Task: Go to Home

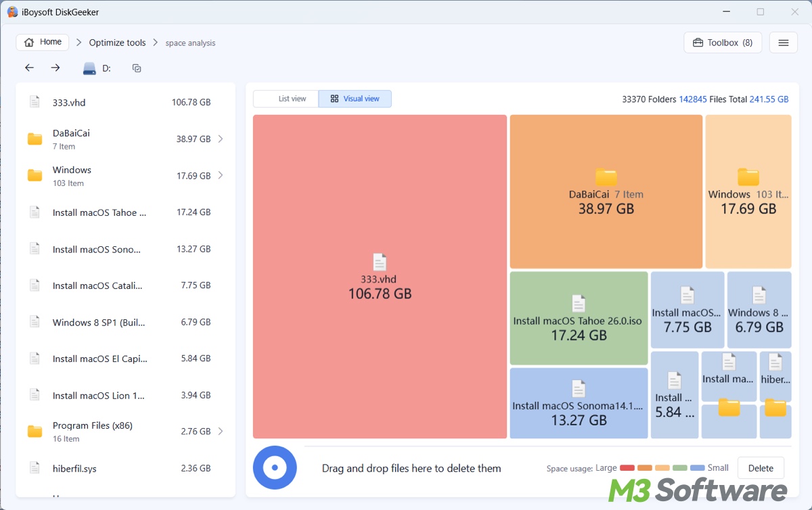Action: (x=43, y=42)
